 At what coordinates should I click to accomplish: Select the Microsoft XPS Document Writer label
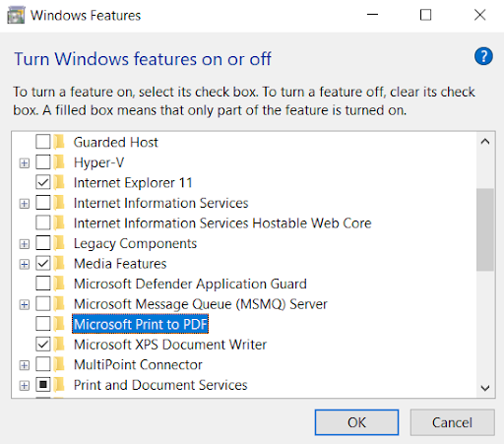click(170, 345)
